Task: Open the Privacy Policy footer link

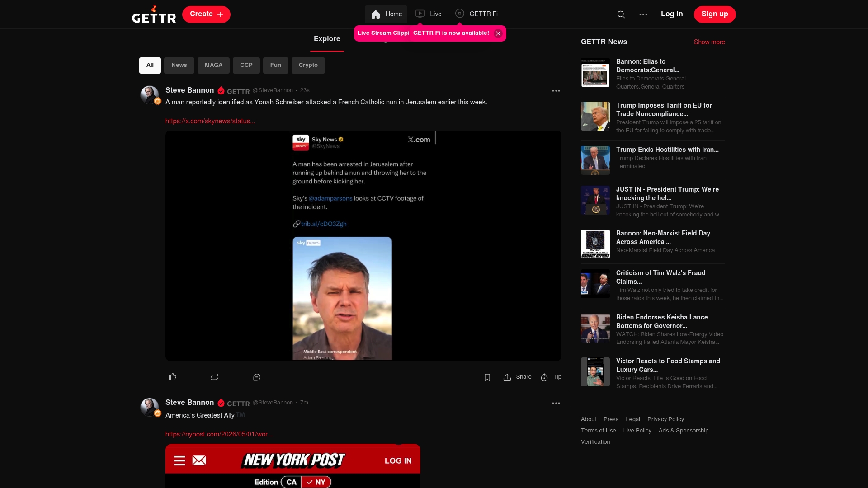Action: [x=665, y=419]
